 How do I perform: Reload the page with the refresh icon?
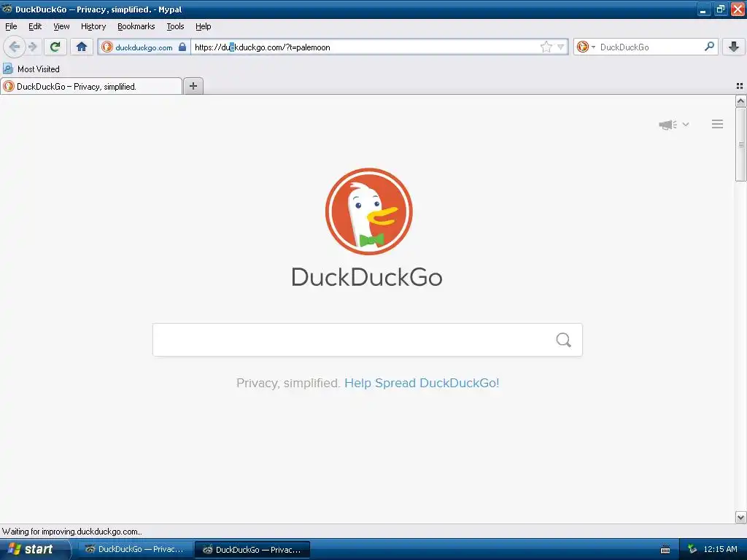coord(55,47)
